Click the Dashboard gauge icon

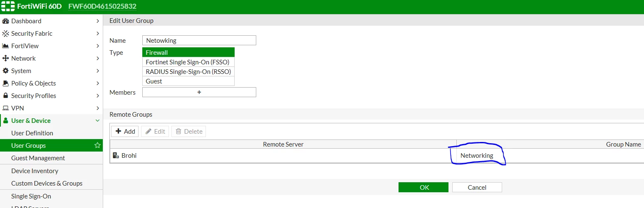[5, 21]
